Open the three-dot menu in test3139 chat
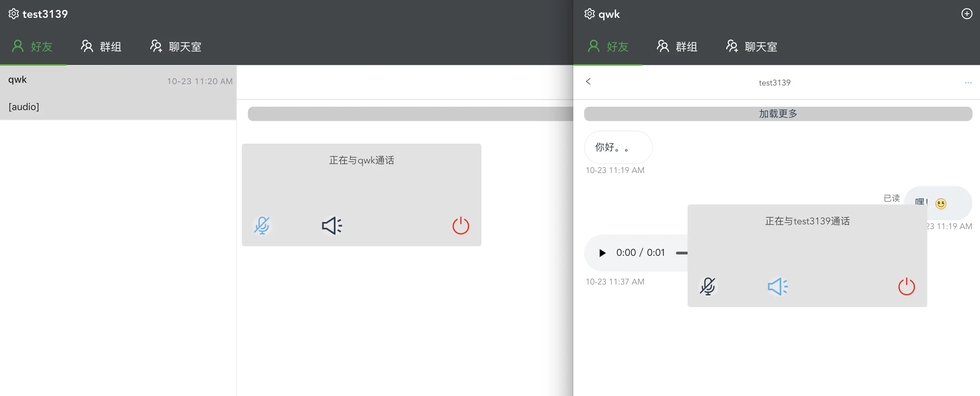The height and width of the screenshot is (396, 980). 968,83
